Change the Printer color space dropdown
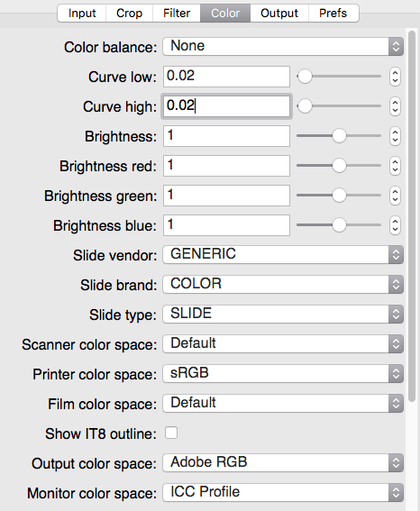Viewport: 420px width, 511px height. tap(283, 373)
